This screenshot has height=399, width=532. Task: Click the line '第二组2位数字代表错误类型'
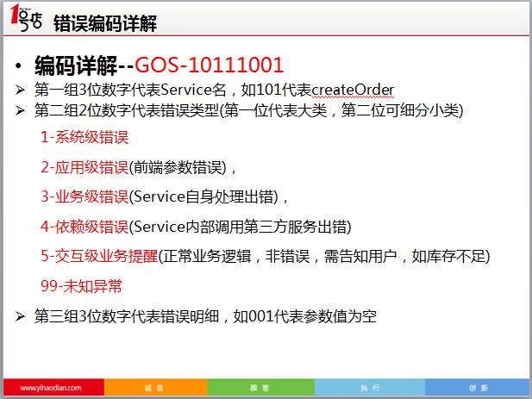[x=248, y=110]
